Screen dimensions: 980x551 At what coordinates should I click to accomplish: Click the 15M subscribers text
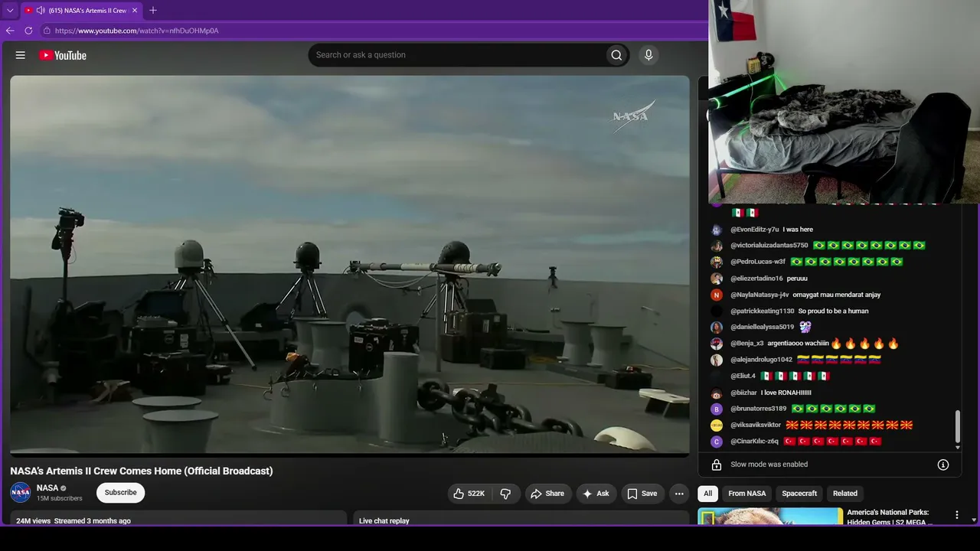point(60,498)
